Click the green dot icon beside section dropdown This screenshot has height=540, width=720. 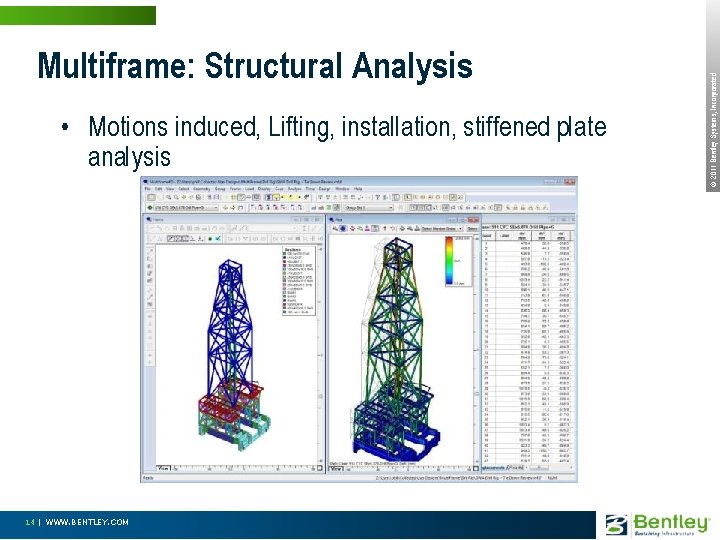point(150,208)
